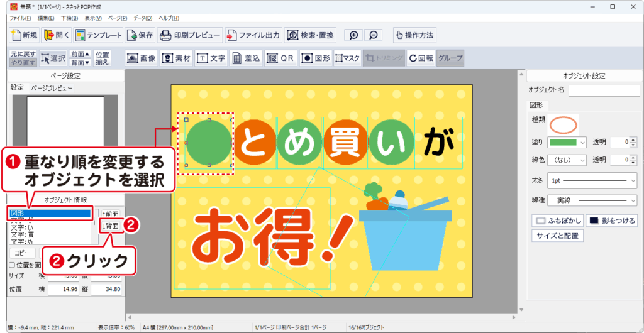Open the 線種 line style dropdown
The image size is (644, 333).
(x=592, y=200)
